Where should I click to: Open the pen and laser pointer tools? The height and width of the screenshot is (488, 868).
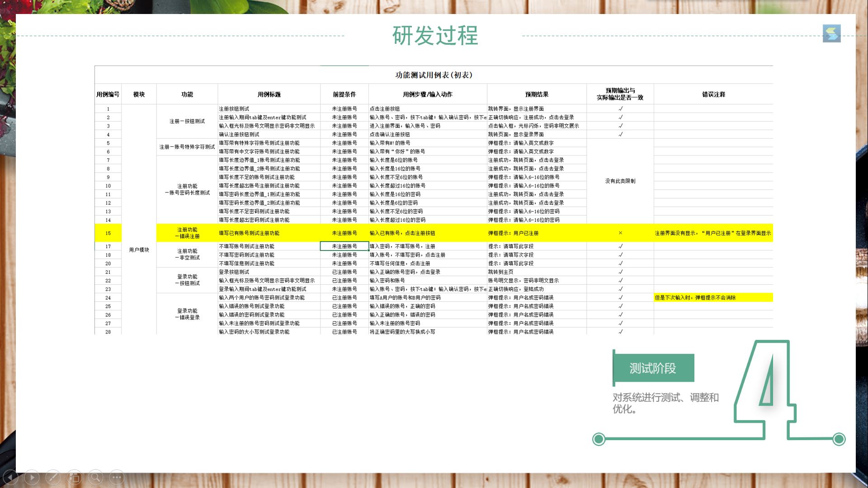pyautogui.click(x=53, y=477)
